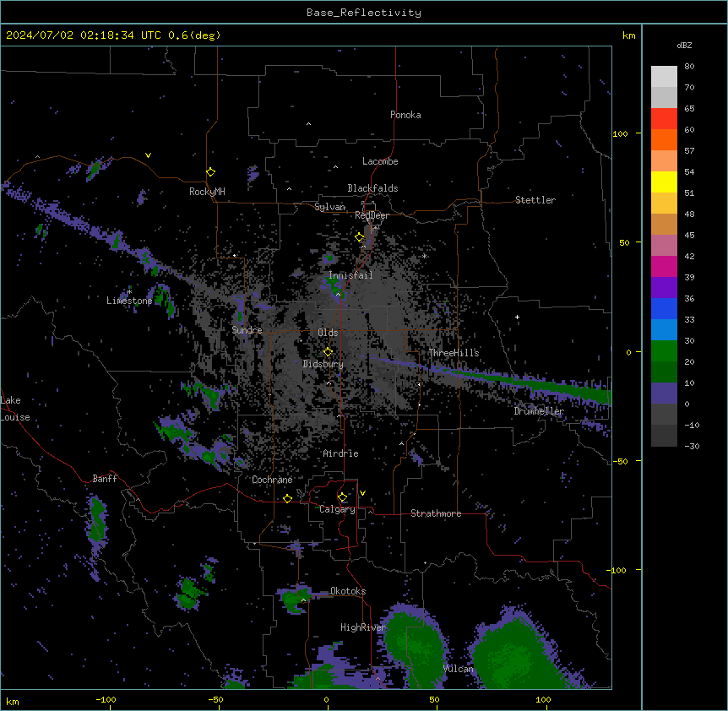Click the Limestone label
The height and width of the screenshot is (711, 728).
[129, 301]
